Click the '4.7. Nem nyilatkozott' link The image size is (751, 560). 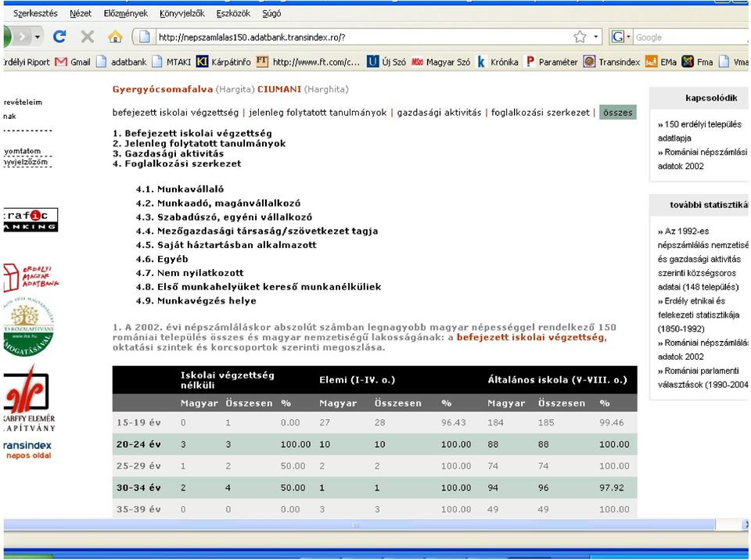click(189, 273)
